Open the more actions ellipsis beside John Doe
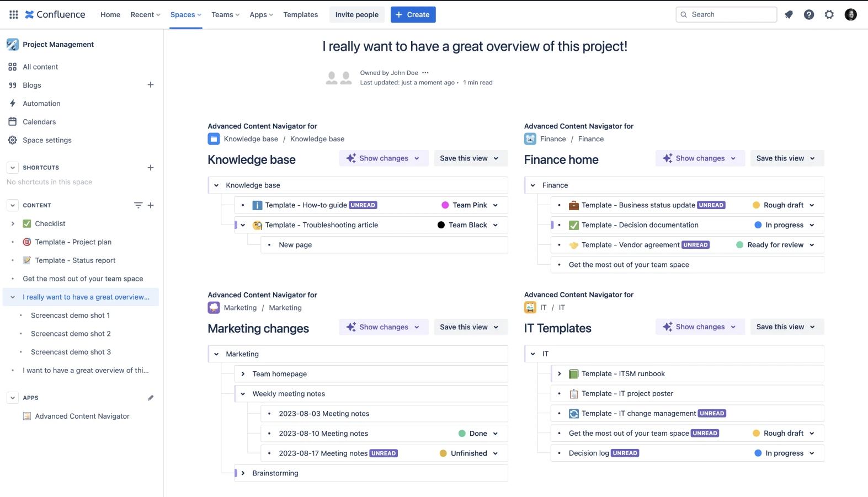Viewport: 868px width, 497px height. (425, 73)
